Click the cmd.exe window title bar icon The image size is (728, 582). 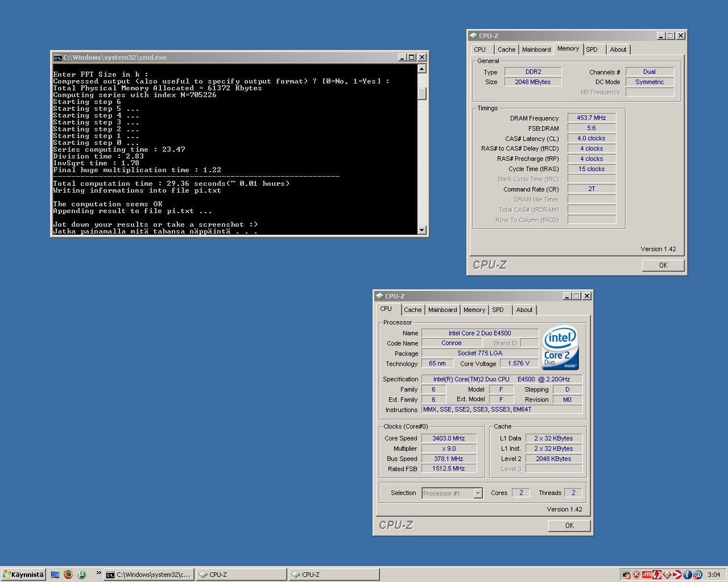pyautogui.click(x=57, y=57)
